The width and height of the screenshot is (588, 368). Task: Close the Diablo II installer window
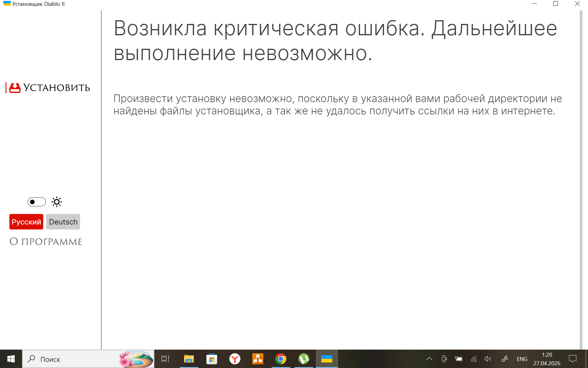pos(577,4)
